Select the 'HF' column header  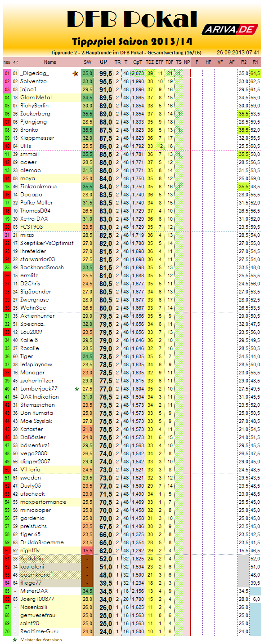point(208,62)
